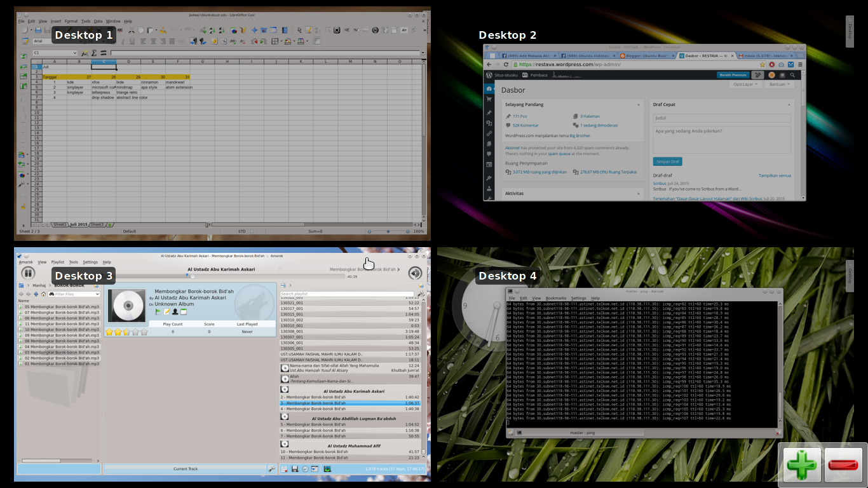
Task: Click the Beralih Premium button
Action: pos(733,74)
